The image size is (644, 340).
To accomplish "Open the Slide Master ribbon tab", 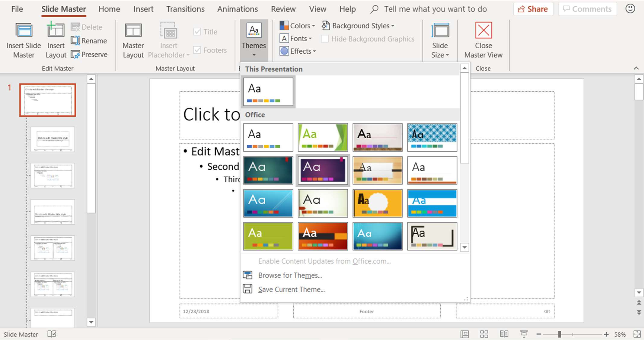I will (x=63, y=9).
